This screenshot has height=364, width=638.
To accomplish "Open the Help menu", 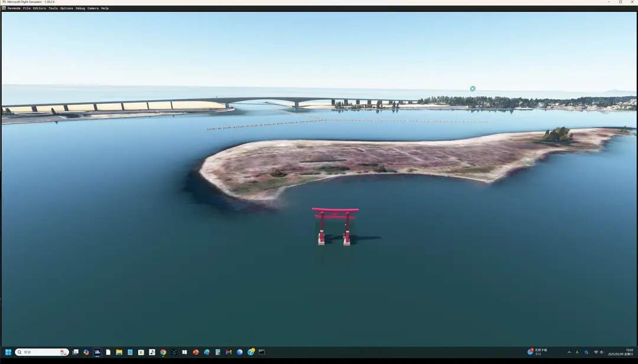I will point(105,8).
